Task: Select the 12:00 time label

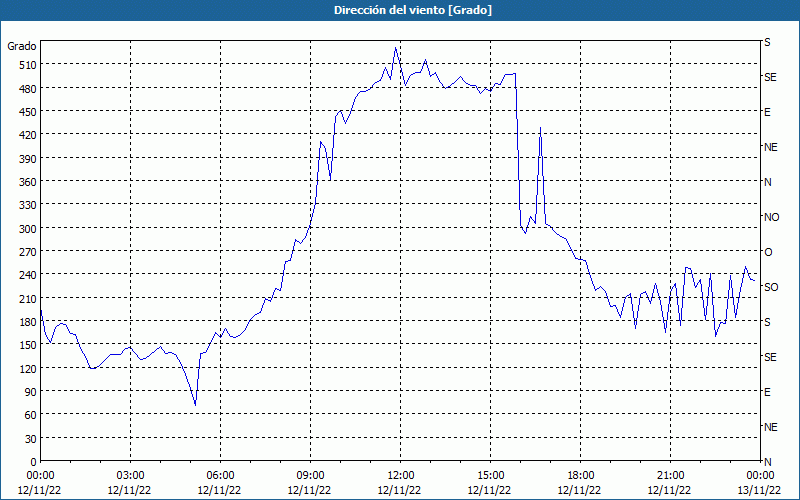Action: (400, 475)
